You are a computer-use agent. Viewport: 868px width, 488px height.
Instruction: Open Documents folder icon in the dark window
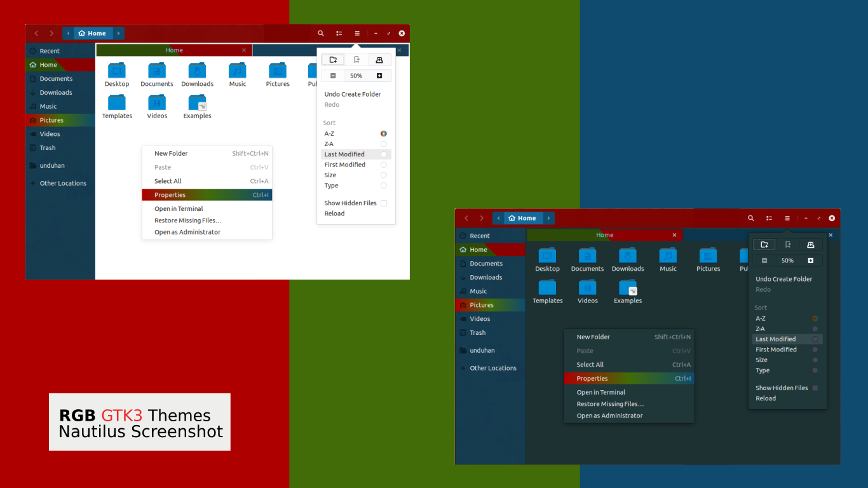coord(587,255)
